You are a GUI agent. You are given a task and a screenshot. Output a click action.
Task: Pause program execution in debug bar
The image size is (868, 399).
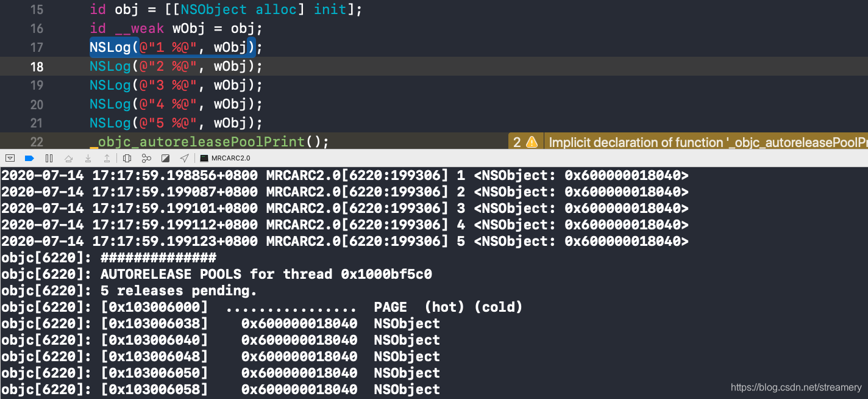(49, 158)
